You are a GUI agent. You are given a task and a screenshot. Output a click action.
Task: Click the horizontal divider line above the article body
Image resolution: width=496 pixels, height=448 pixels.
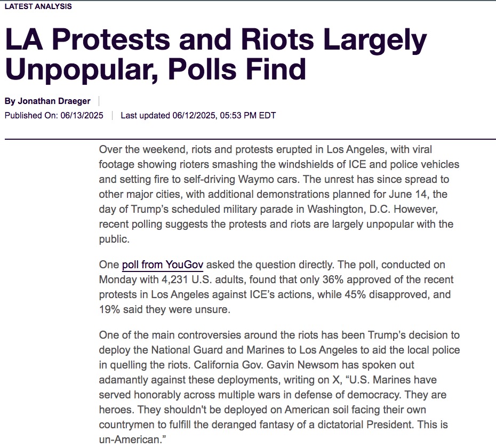pyautogui.click(x=250, y=139)
